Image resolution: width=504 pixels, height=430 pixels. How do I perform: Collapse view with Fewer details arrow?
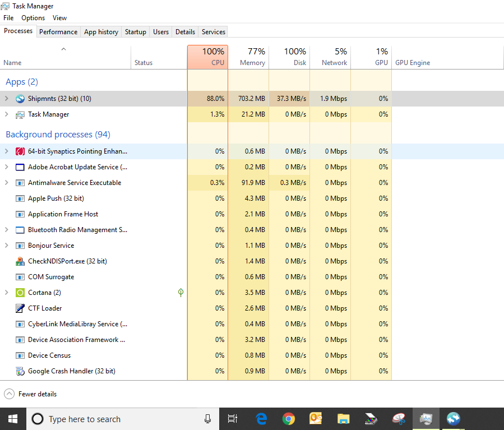(x=10, y=394)
